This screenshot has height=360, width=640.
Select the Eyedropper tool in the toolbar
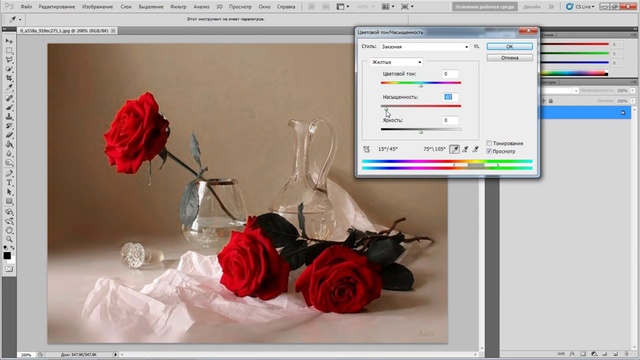[x=9, y=87]
